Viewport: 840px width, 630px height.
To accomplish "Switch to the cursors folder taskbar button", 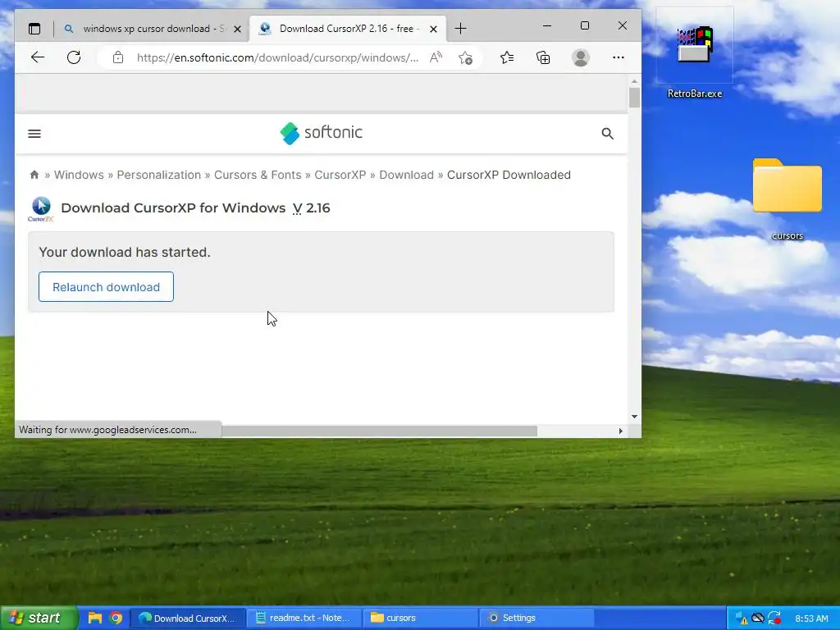I will pyautogui.click(x=421, y=618).
